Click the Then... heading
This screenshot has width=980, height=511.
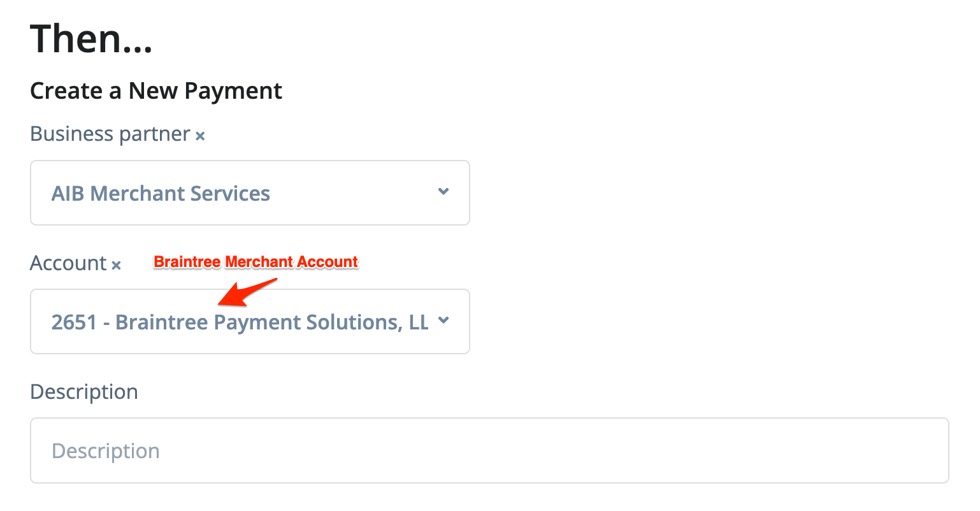point(91,40)
